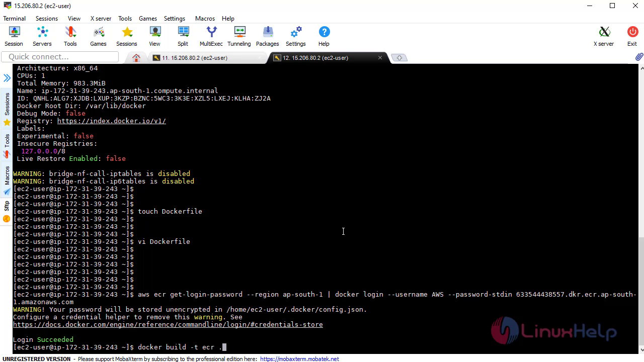Go to the Home tab icon

[136, 58]
